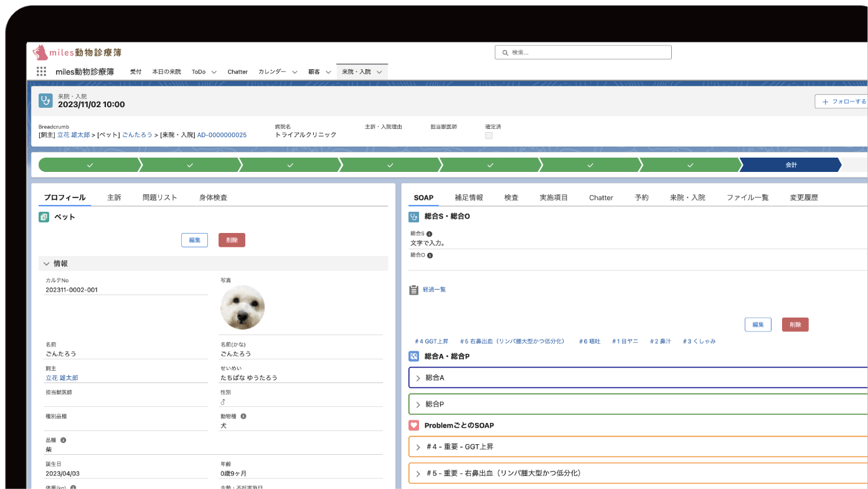Open the ToDo dropdown arrow
This screenshot has height=489, width=868.
[214, 72]
